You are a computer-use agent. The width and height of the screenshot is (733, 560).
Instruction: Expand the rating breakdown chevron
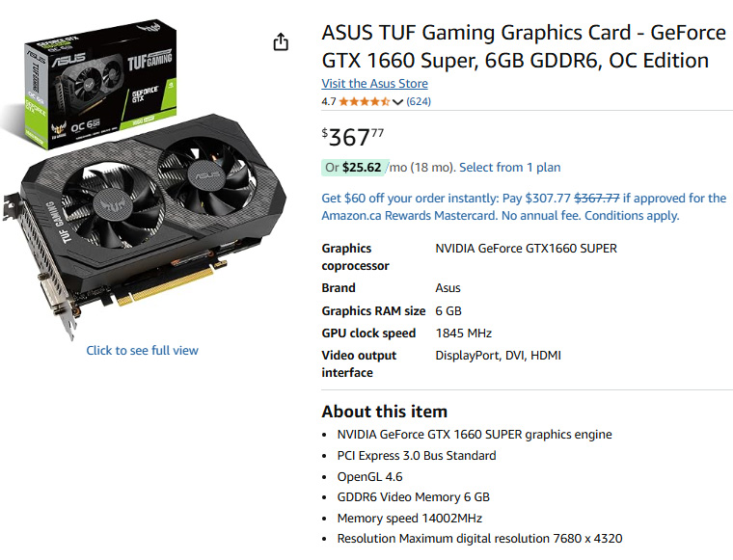click(x=397, y=102)
